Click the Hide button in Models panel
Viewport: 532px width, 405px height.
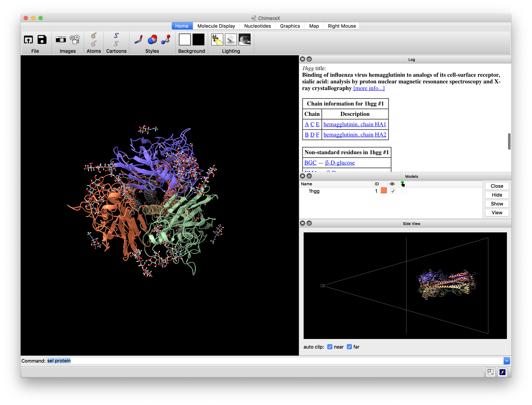coord(497,195)
